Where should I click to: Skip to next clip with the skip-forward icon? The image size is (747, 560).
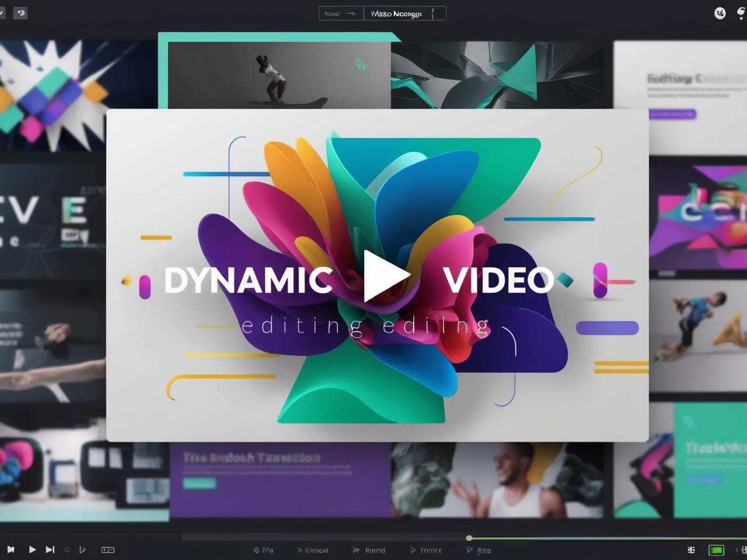point(50,549)
